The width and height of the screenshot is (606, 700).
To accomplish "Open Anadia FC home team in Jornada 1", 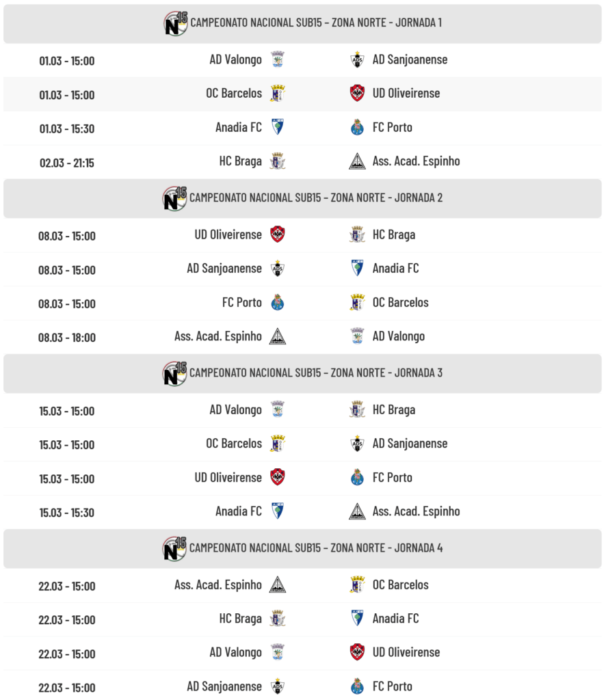I will point(238,127).
